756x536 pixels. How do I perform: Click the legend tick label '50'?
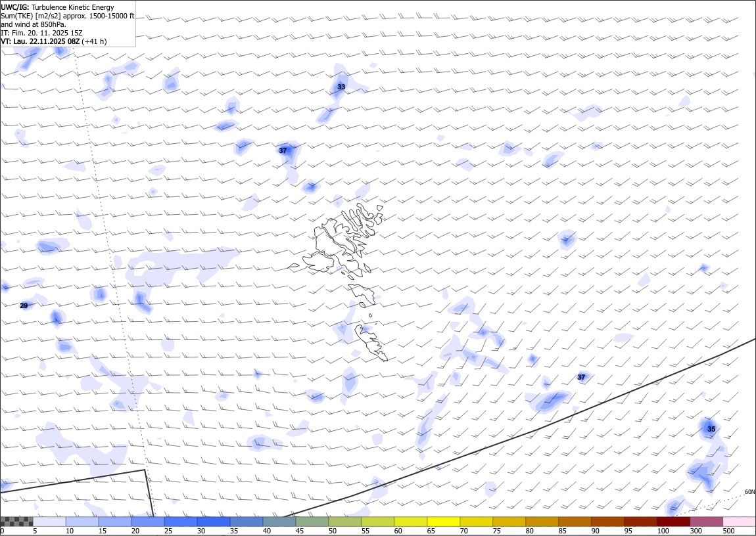(332, 531)
